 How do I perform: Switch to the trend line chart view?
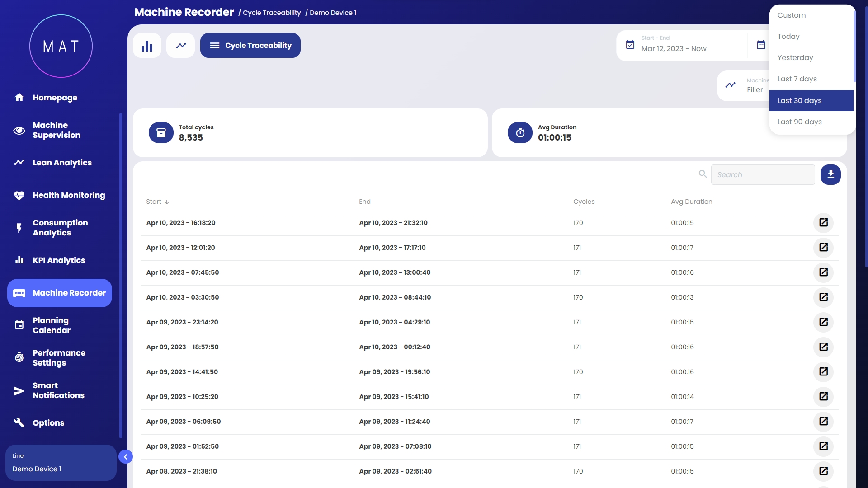[181, 46]
